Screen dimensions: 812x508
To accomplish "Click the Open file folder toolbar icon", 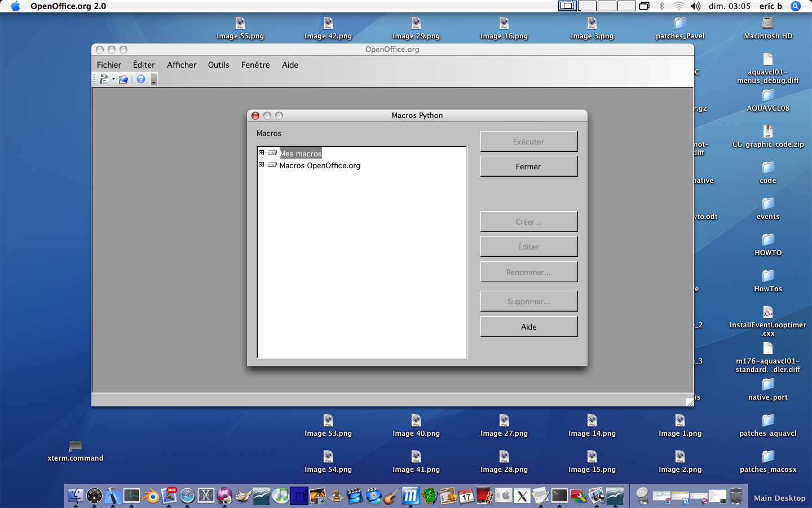I will (123, 80).
